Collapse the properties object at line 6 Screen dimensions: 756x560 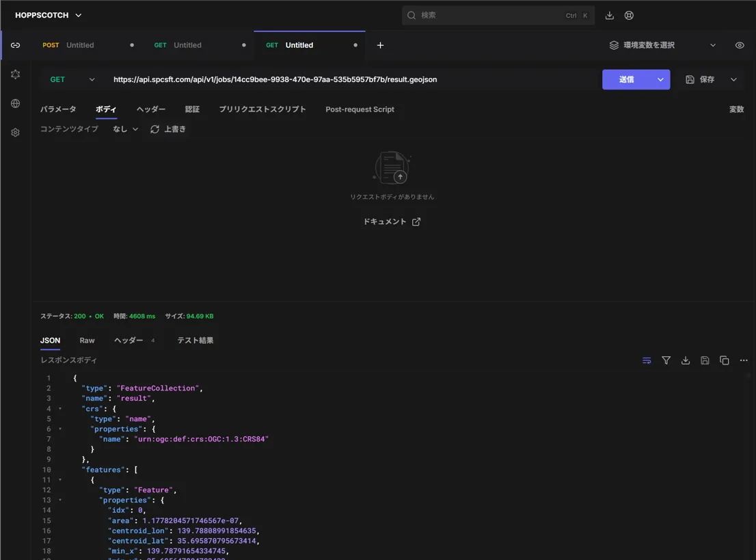pyautogui.click(x=60, y=429)
